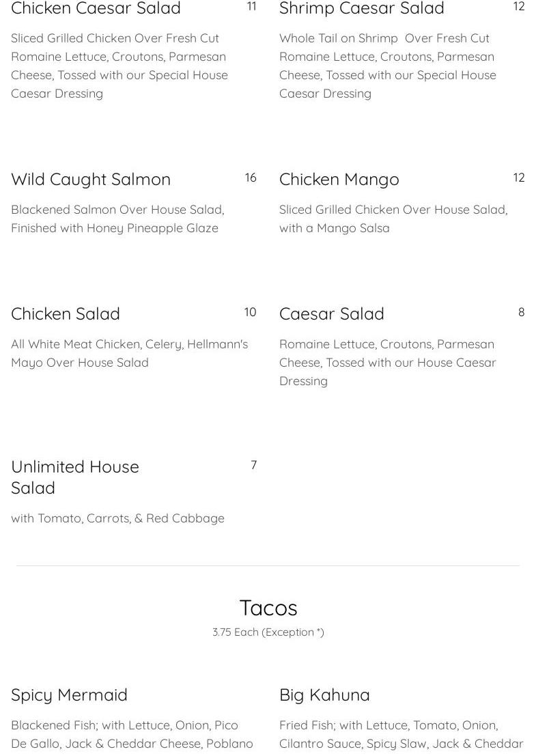Click the Chicken Salad price 10
Viewport: 536px width, 756px height.
[x=250, y=312]
